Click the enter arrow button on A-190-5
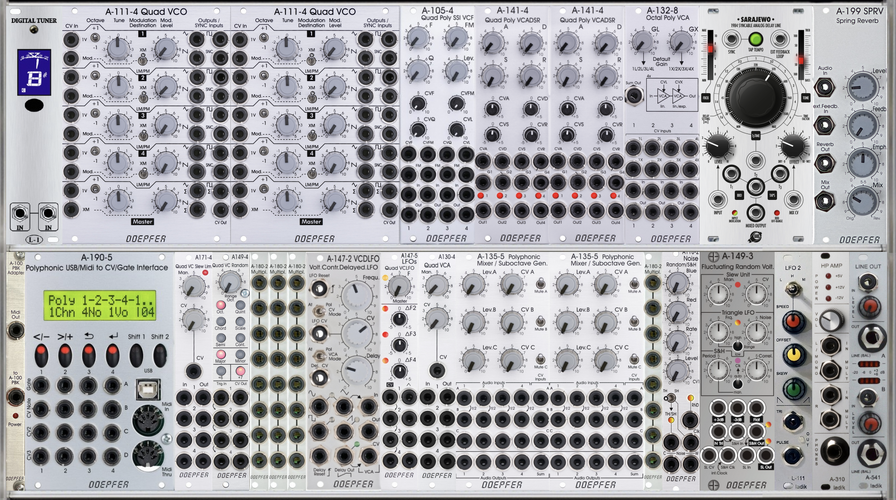The width and height of the screenshot is (896, 500). (113, 355)
